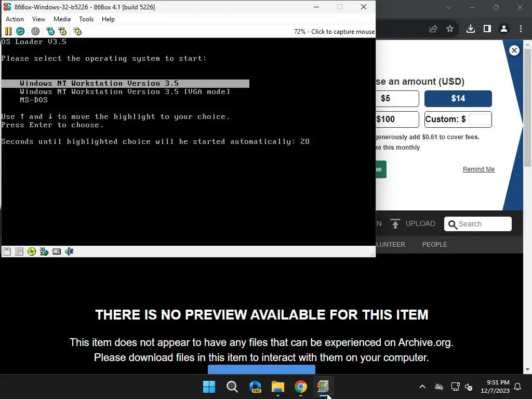Screen dimensions: 532x399
Task: Select the $14 donation amount
Action: tap(458, 99)
